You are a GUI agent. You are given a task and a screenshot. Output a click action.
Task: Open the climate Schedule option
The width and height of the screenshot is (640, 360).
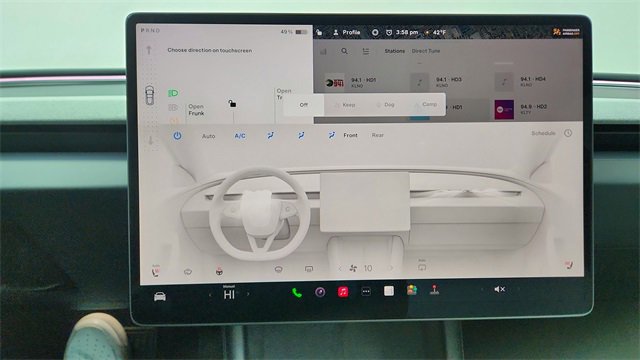(543, 133)
